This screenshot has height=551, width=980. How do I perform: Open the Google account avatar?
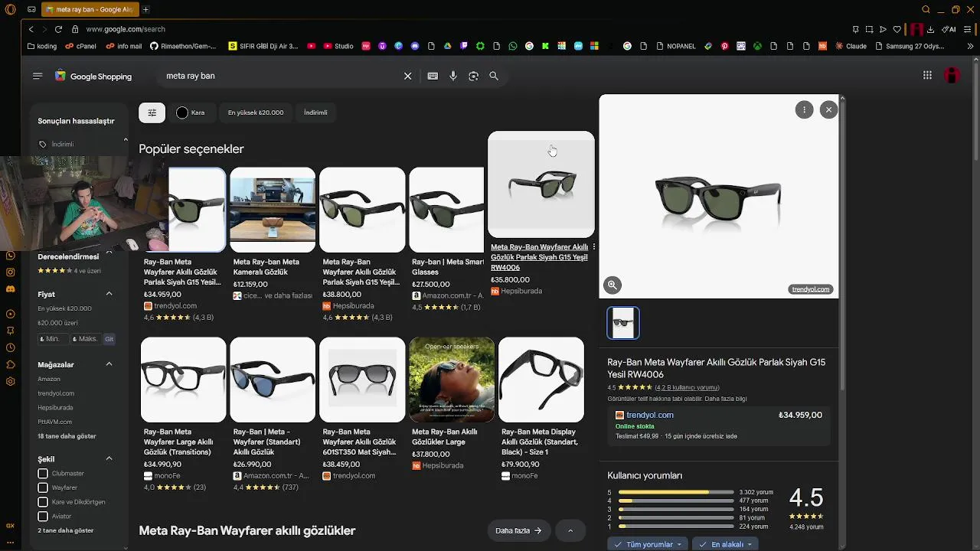click(x=952, y=75)
